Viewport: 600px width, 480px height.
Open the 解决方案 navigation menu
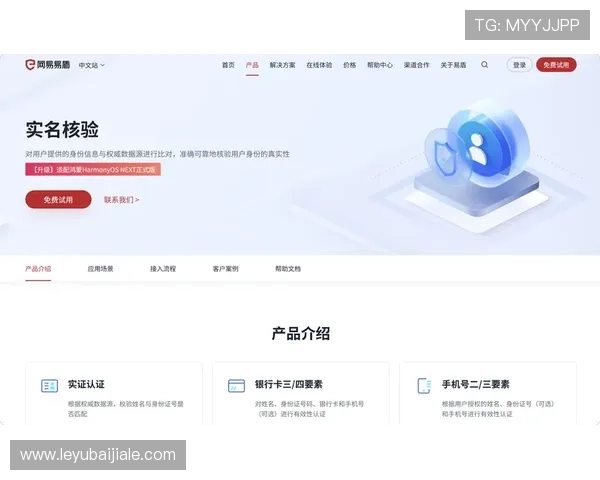point(282,65)
